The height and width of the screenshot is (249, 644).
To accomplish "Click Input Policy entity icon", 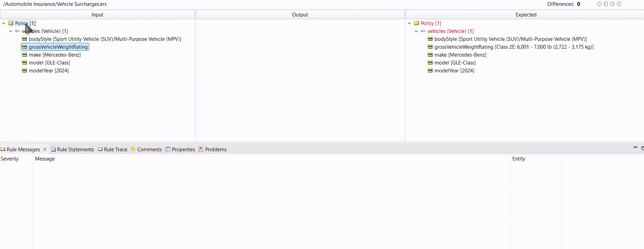I will (11, 23).
